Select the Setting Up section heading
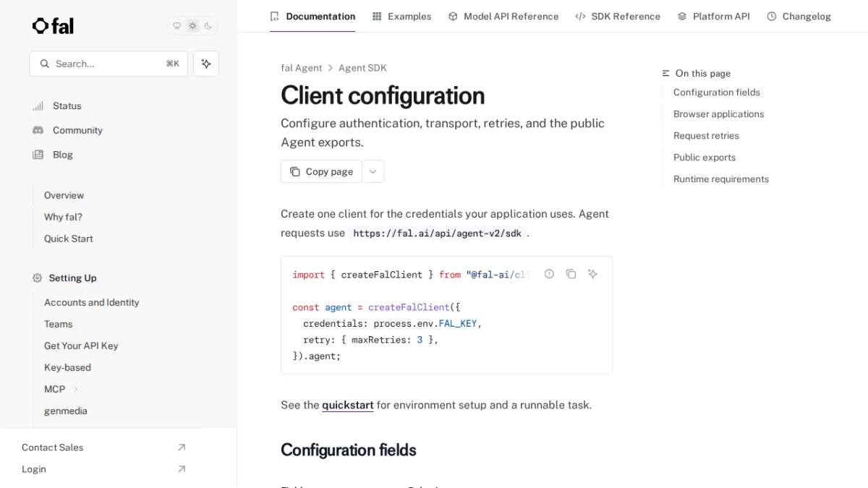This screenshot has height=488, width=868. click(72, 278)
